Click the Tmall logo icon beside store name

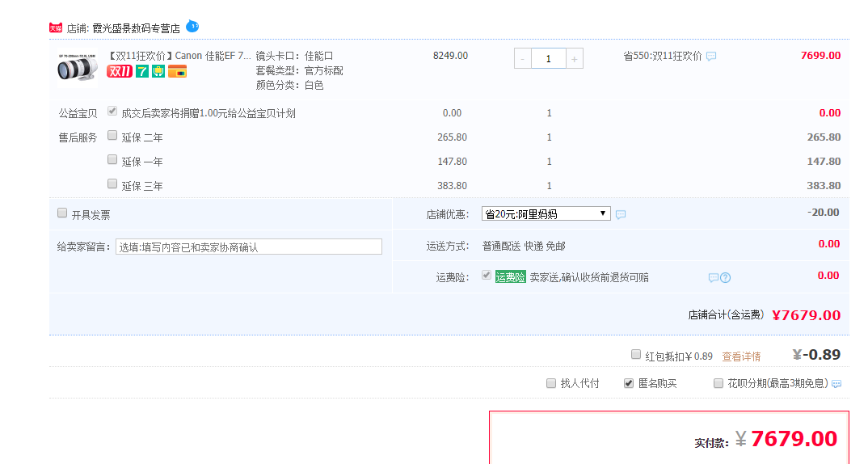pyautogui.click(x=55, y=27)
